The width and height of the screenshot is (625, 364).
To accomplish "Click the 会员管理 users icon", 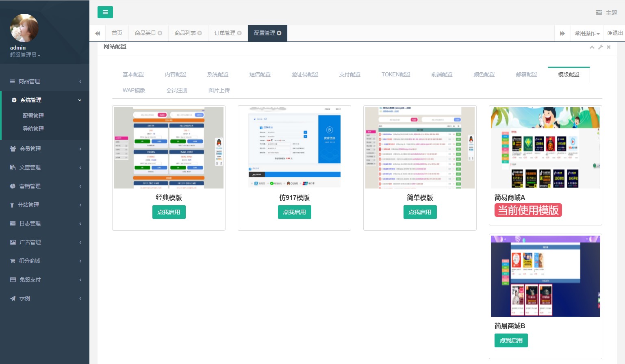I will pos(13,149).
